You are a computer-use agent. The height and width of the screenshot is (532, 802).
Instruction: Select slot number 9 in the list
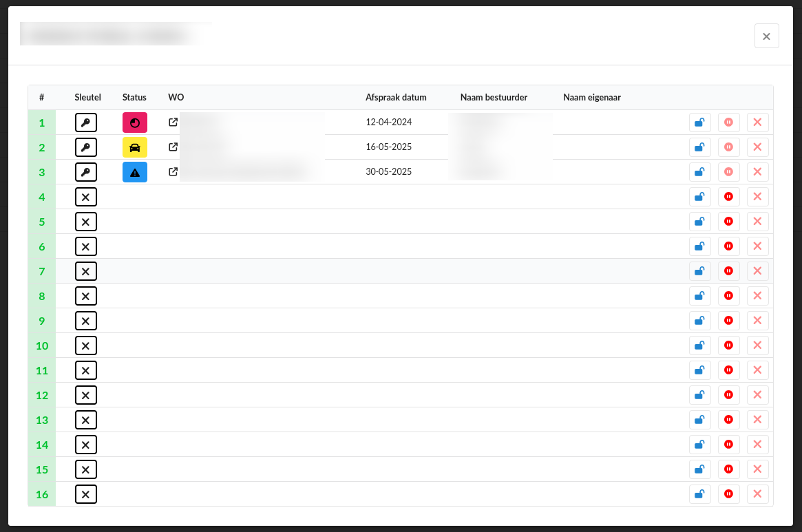[42, 321]
